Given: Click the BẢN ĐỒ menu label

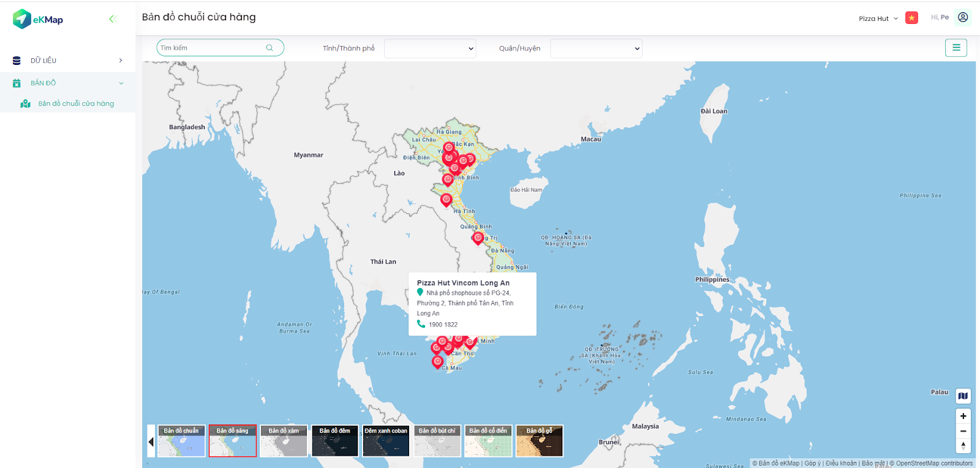Looking at the screenshot, I should pos(43,83).
